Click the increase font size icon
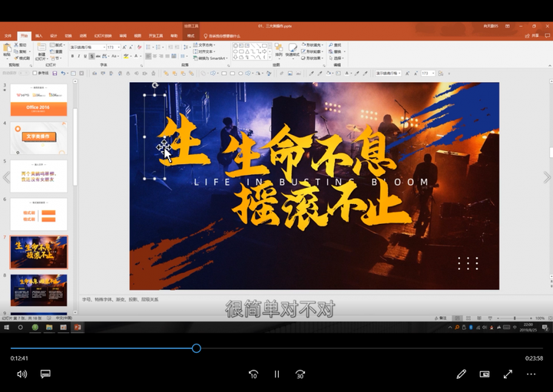 pyautogui.click(x=124, y=48)
